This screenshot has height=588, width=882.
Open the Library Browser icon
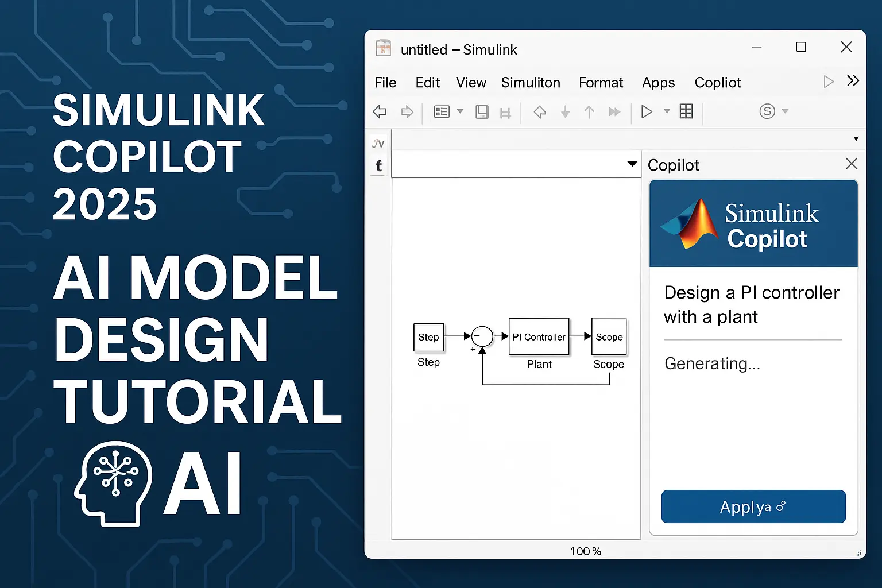pos(442,111)
